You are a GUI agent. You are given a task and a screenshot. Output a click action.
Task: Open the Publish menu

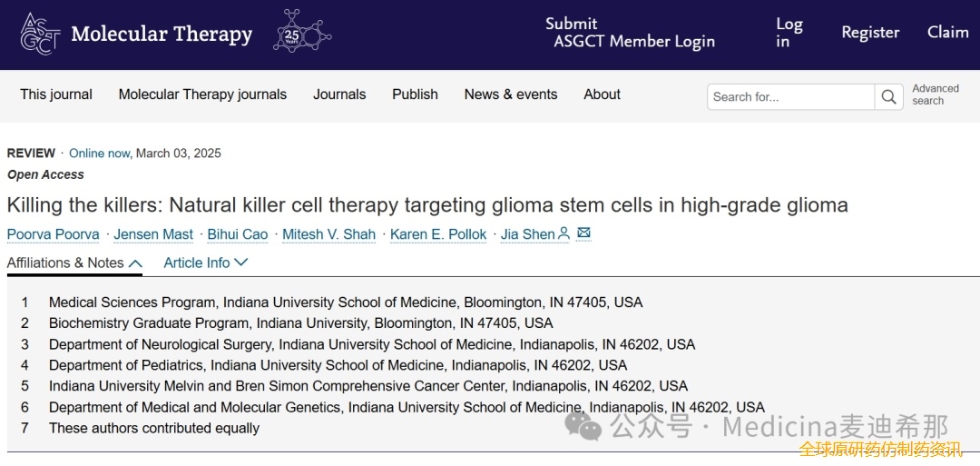pos(415,94)
